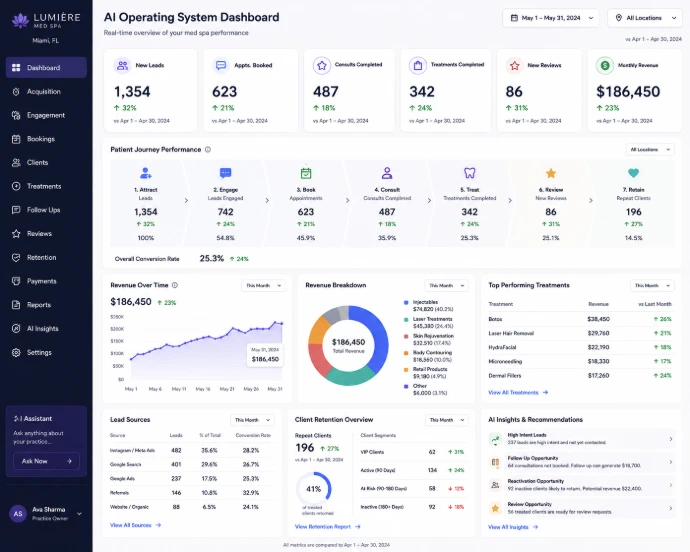The width and height of the screenshot is (690, 552).
Task: Click the New Leads people icon
Action: [123, 66]
